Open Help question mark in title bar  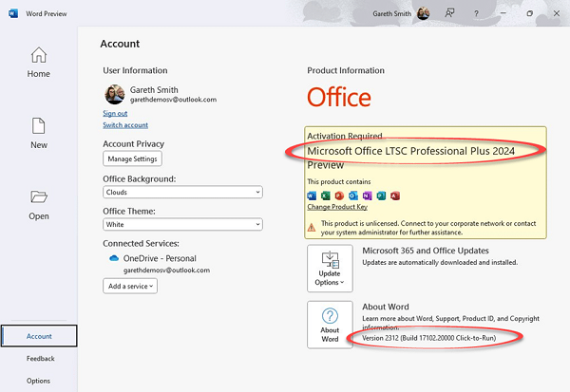(x=476, y=13)
